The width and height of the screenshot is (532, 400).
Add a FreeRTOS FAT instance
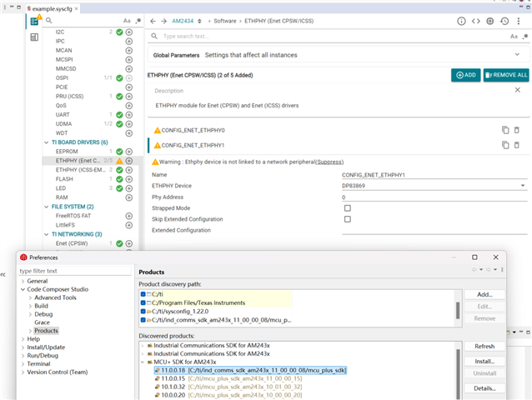[129, 216]
